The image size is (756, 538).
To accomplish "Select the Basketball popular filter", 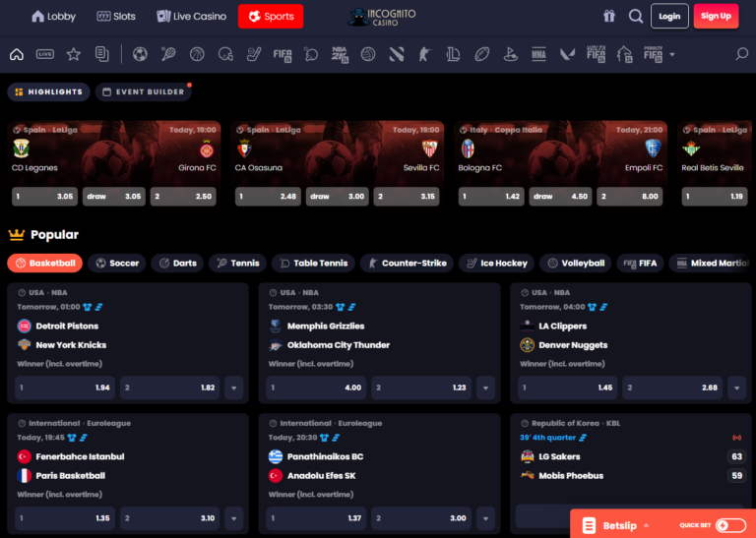I will click(45, 263).
